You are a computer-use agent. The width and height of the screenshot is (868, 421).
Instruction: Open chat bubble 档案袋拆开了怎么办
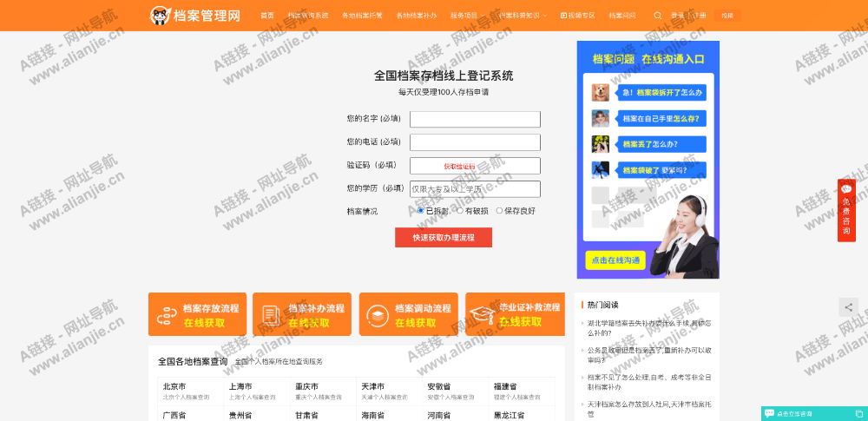pos(662,93)
